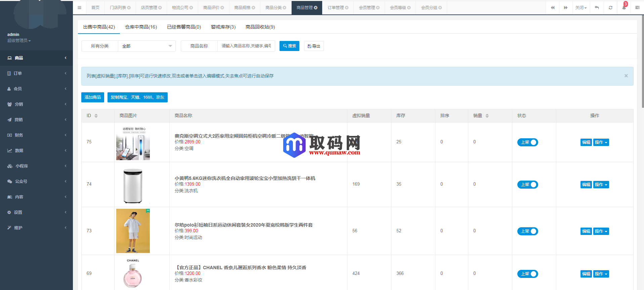
Task: Click the refresh page icon
Action: pos(610,8)
